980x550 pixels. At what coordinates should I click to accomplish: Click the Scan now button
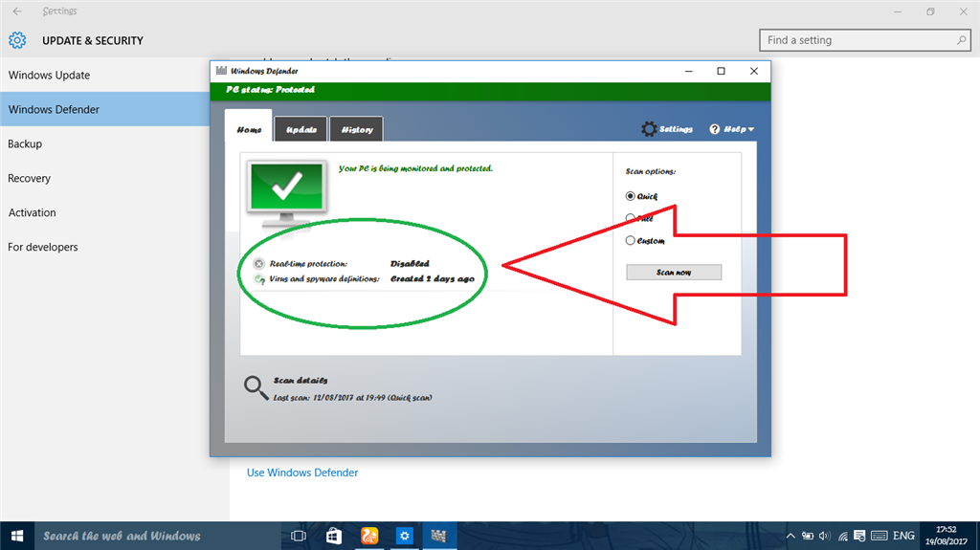click(x=674, y=272)
